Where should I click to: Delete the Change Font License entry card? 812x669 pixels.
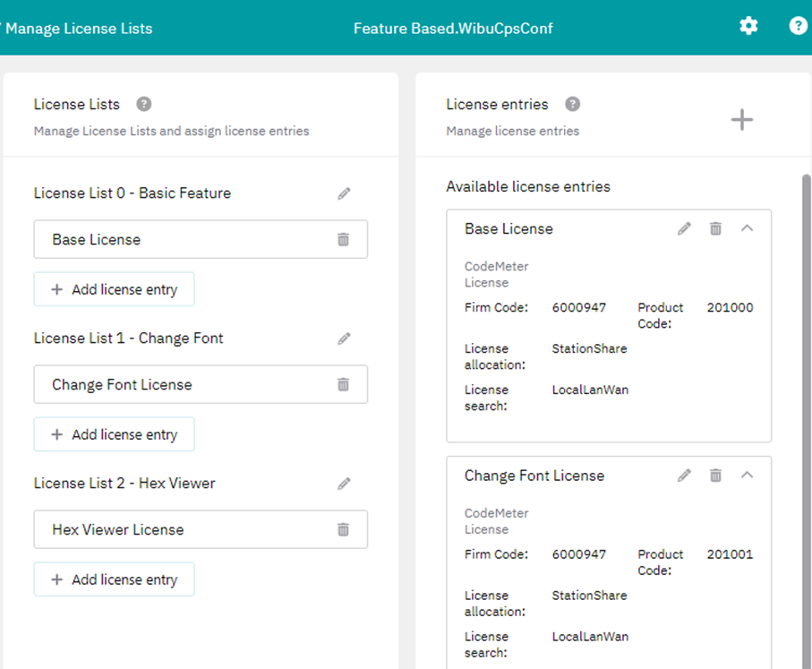click(715, 476)
